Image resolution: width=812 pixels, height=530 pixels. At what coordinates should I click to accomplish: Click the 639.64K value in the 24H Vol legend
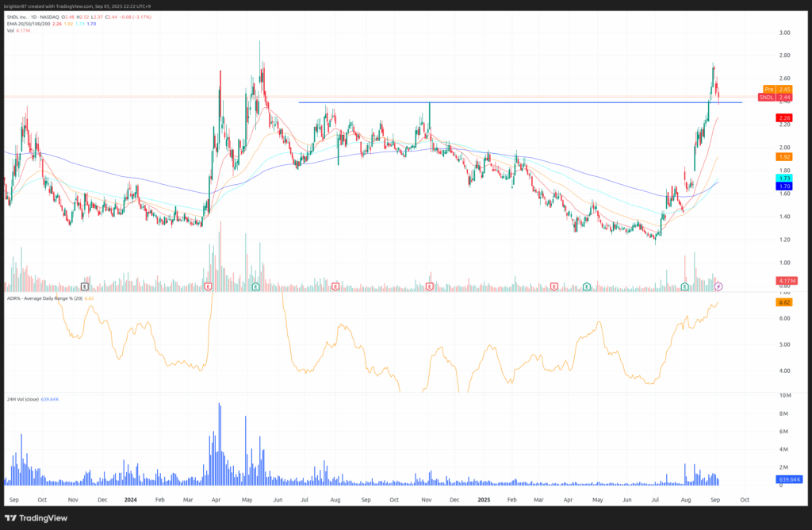pyautogui.click(x=50, y=399)
